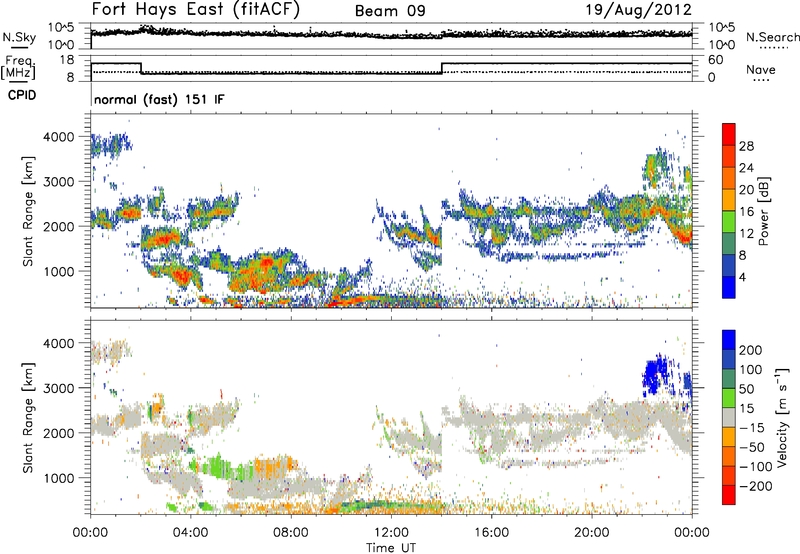
Task: Click "15" on the Velocity color bar
Action: point(746,409)
